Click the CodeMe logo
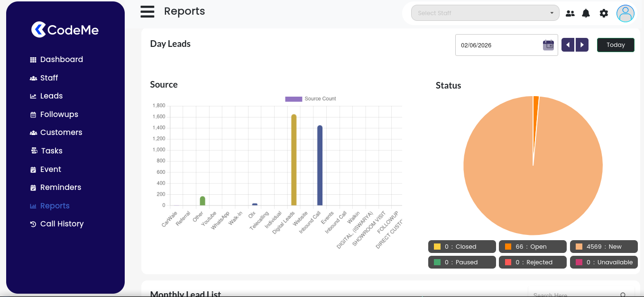 tap(65, 30)
